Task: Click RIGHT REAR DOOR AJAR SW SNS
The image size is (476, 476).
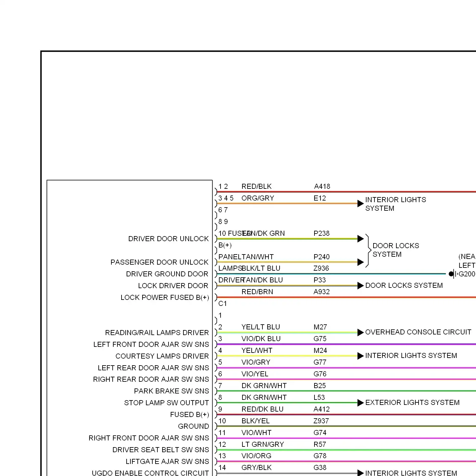Action: click(x=151, y=380)
